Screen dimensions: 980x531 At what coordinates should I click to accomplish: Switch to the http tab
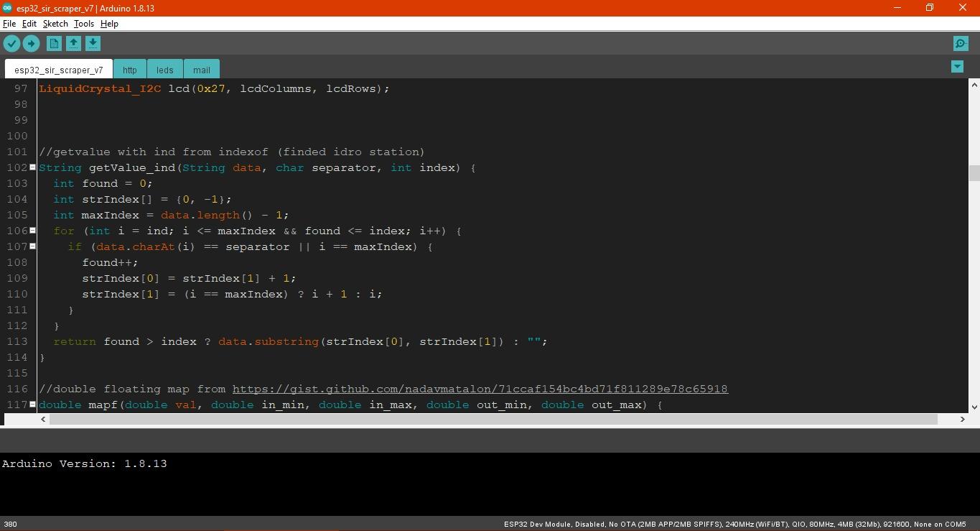[x=130, y=70]
